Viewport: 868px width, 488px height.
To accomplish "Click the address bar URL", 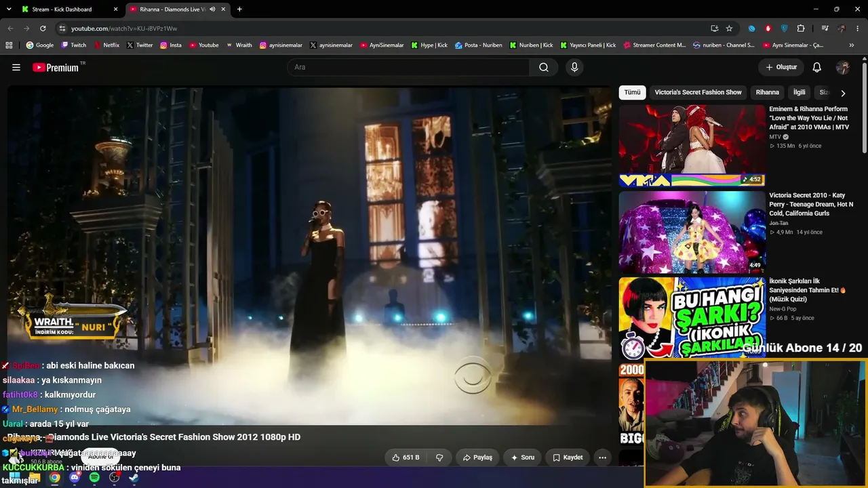I will 124,28.
